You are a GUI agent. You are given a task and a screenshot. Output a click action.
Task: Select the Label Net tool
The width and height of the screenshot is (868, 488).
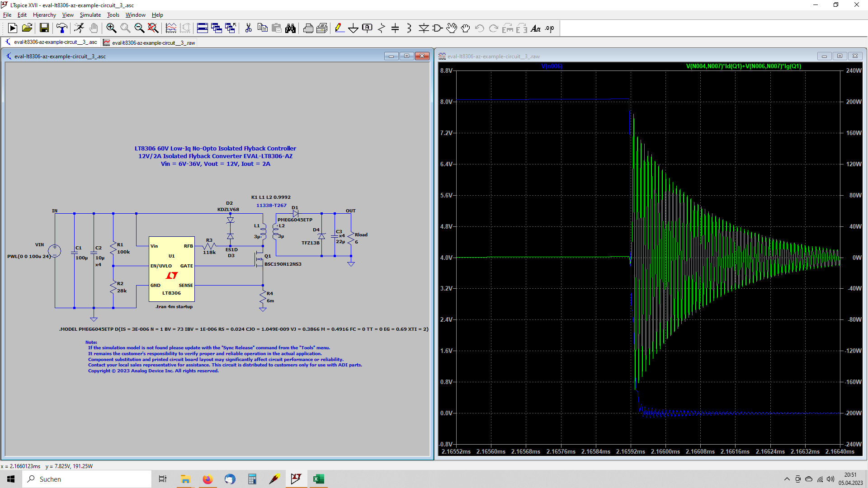click(368, 28)
